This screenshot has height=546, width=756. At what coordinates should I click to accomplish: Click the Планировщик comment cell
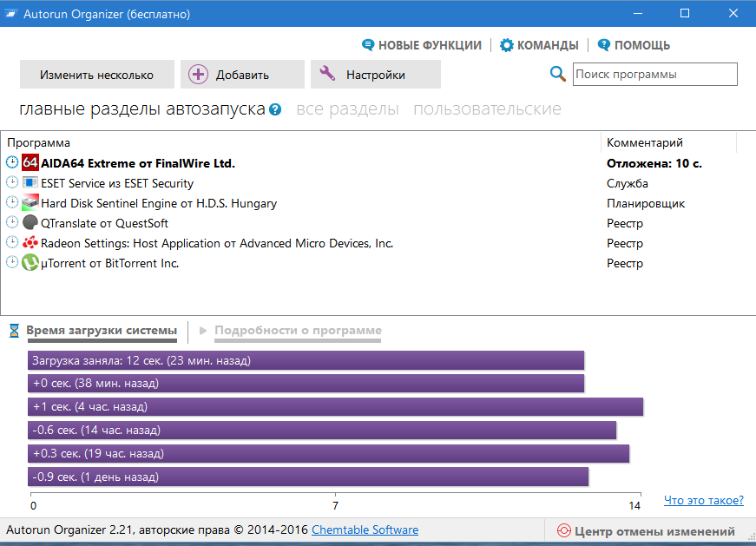pos(646,203)
